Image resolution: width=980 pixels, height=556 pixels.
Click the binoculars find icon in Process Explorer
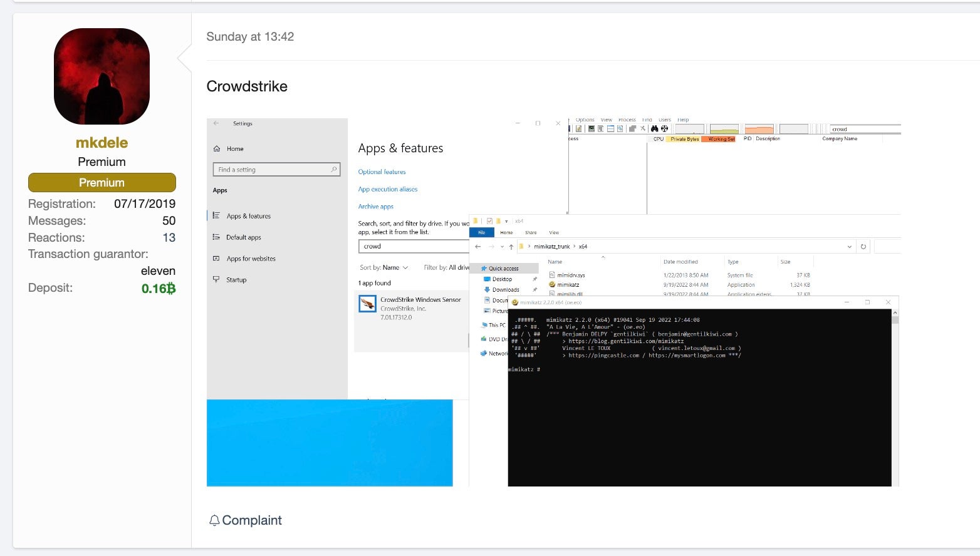point(655,129)
